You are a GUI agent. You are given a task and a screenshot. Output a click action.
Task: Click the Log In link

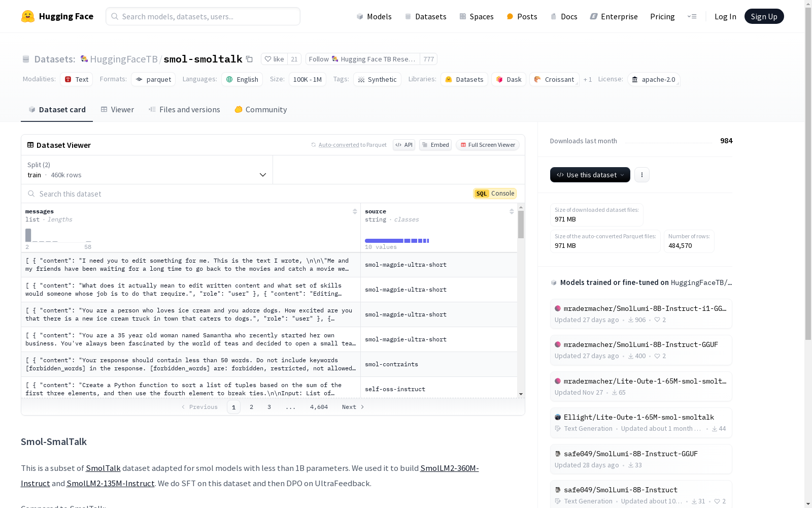point(725,16)
